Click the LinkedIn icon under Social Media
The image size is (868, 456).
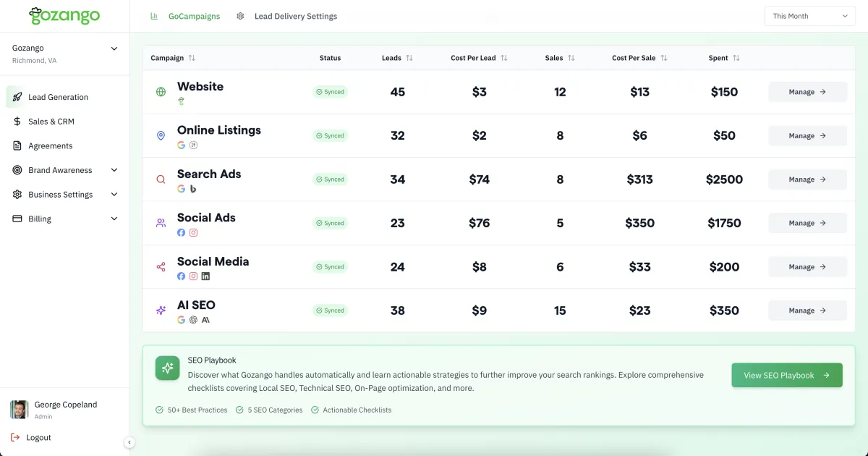tap(205, 276)
